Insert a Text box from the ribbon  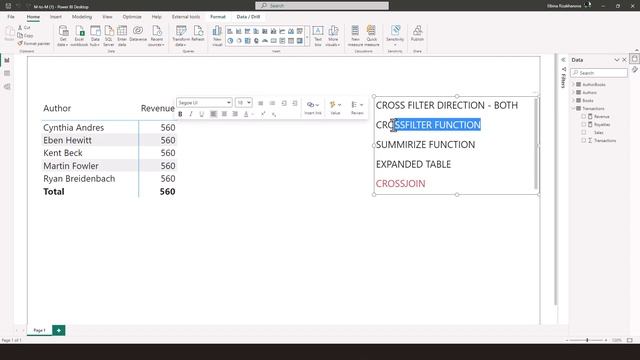[x=318, y=36]
